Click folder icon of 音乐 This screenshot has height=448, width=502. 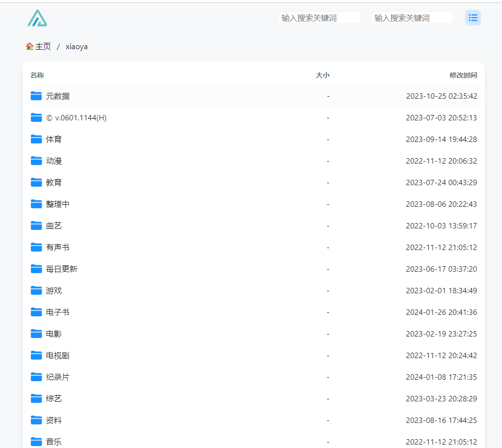point(36,442)
